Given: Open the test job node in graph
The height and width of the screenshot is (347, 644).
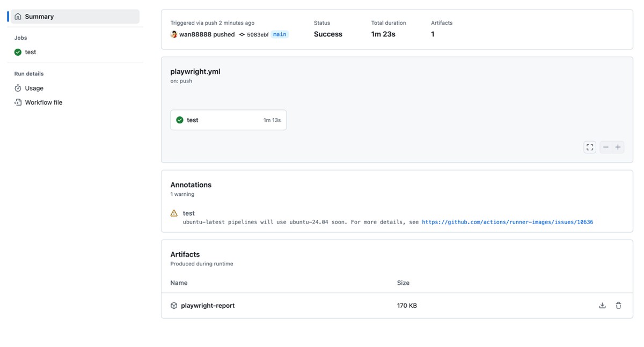Looking at the screenshot, I should pos(228,120).
